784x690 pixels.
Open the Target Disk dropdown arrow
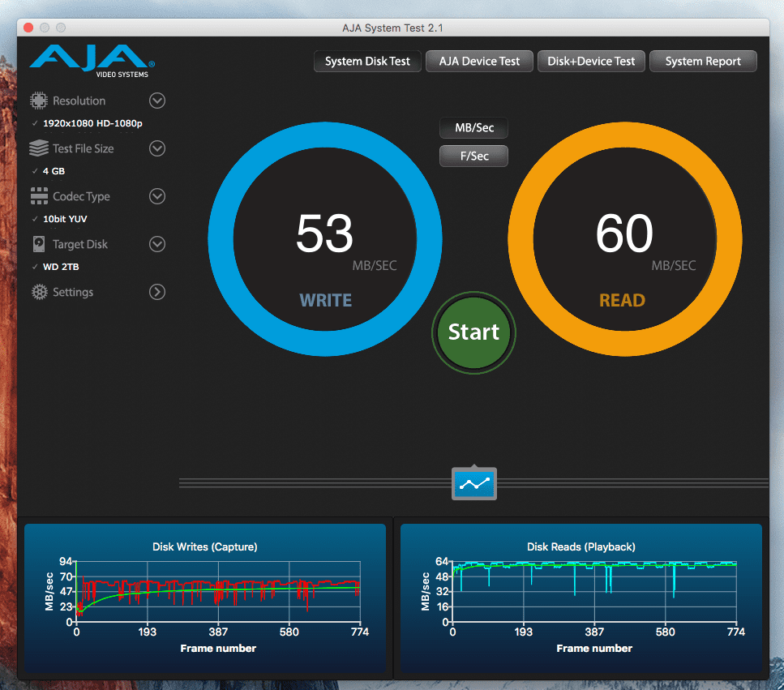pos(157,244)
